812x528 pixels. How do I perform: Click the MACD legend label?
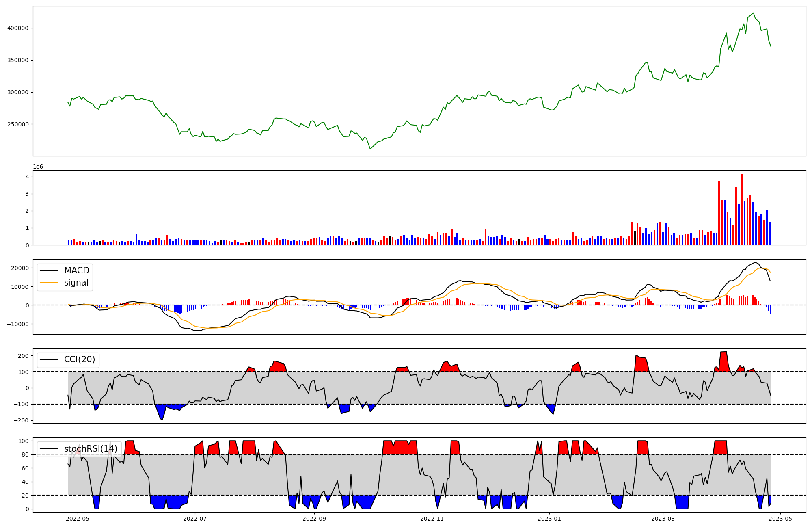pyautogui.click(x=76, y=270)
